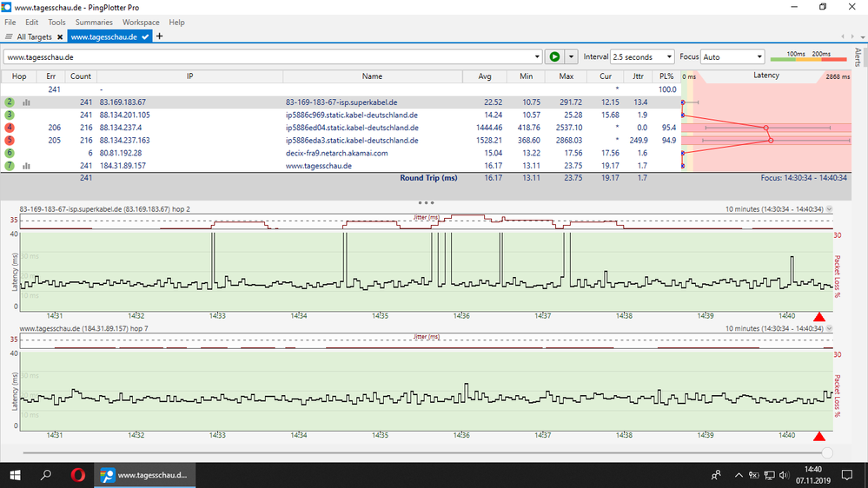This screenshot has width=868, height=488.
Task: Switch to the All Targets tab
Action: (x=33, y=37)
